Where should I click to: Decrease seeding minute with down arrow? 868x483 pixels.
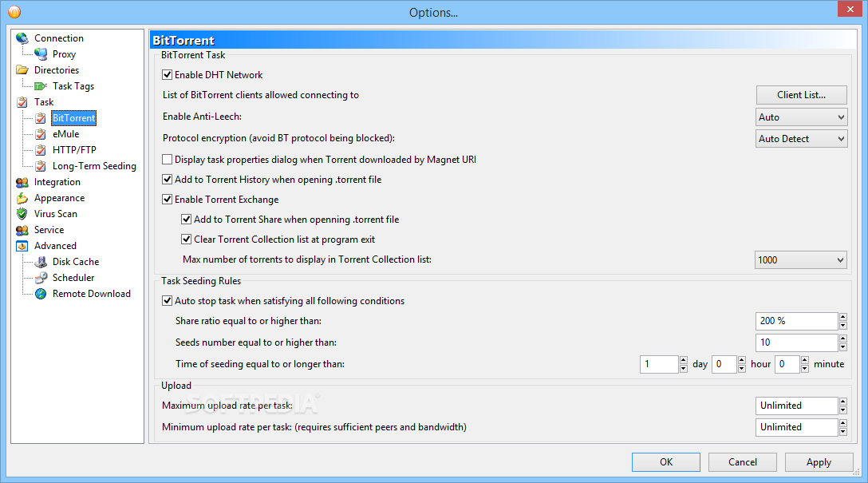805,369
